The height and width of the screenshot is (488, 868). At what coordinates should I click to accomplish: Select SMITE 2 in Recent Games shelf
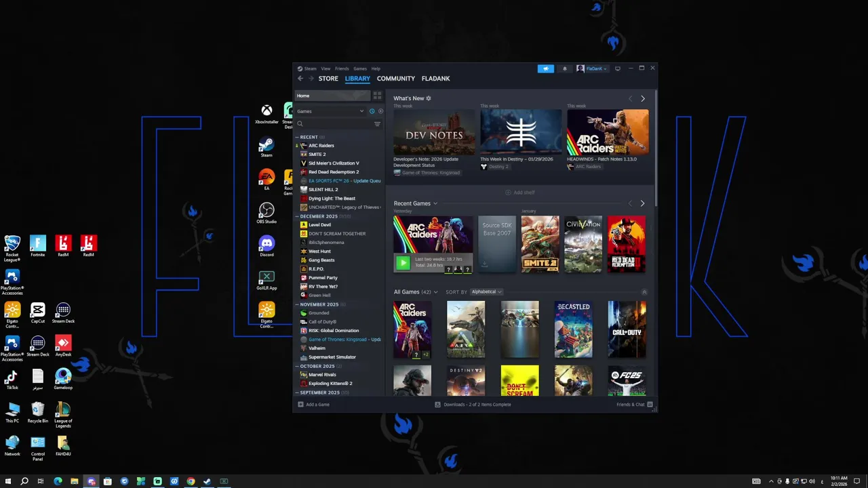pos(540,245)
